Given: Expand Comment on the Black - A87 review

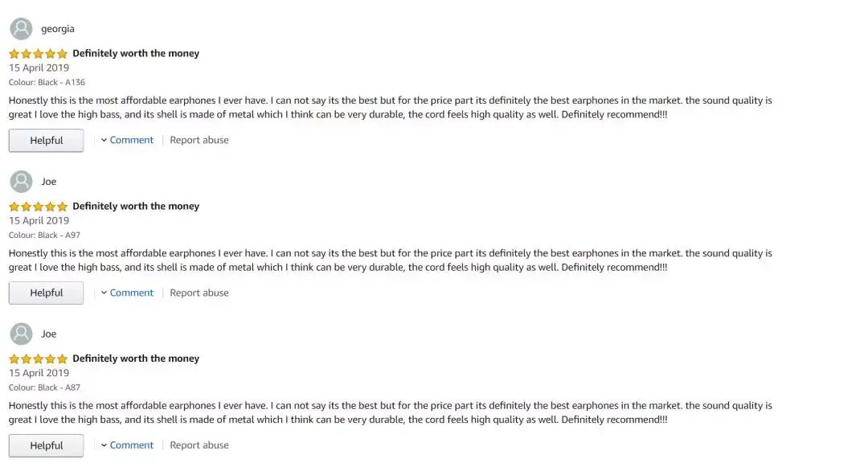Looking at the screenshot, I should click(x=127, y=445).
